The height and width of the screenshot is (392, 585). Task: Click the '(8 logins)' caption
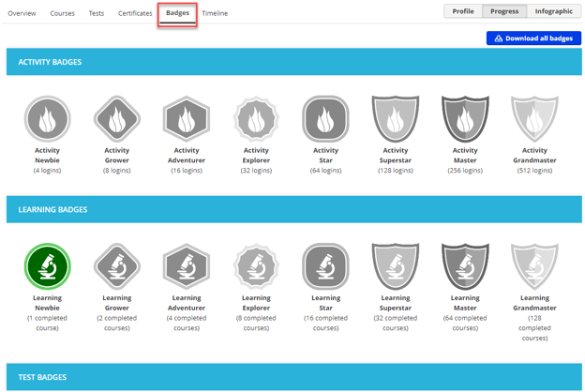(117, 171)
